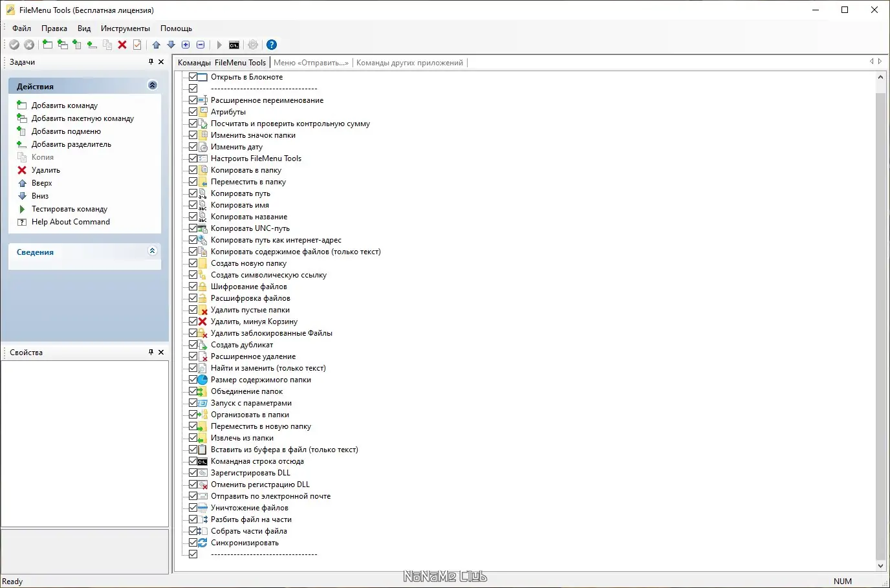Toggle the Копировать путь checkbox
The image size is (890, 588).
tap(193, 193)
